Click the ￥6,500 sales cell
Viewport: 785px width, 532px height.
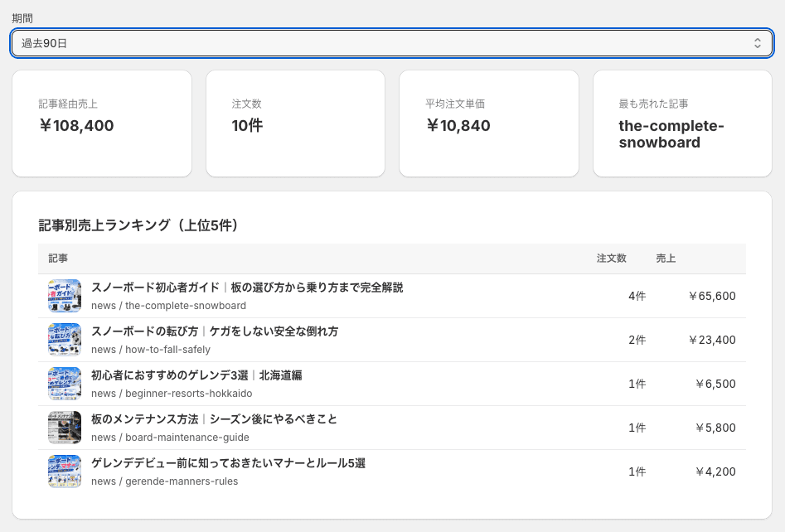point(715,384)
